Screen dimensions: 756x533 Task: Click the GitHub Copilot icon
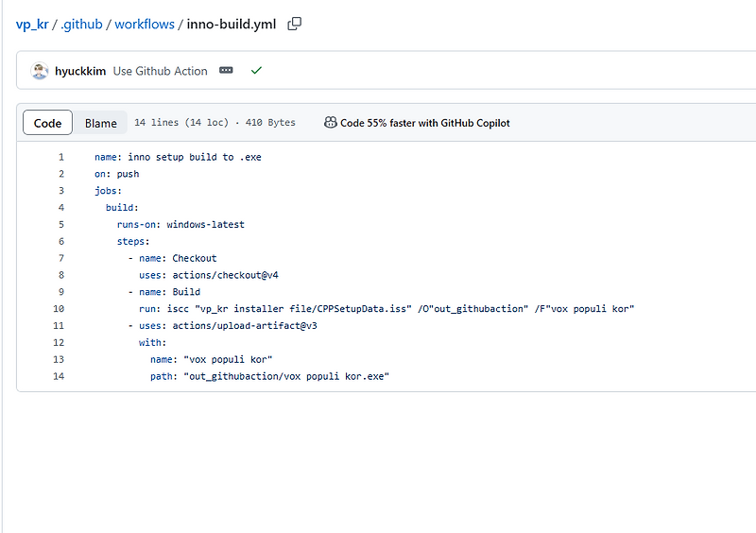pos(330,123)
